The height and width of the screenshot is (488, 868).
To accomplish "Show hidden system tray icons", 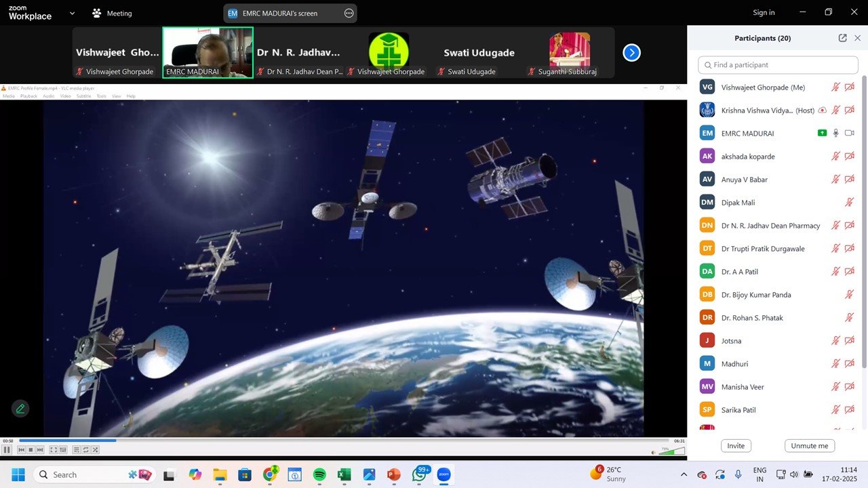I will [684, 474].
